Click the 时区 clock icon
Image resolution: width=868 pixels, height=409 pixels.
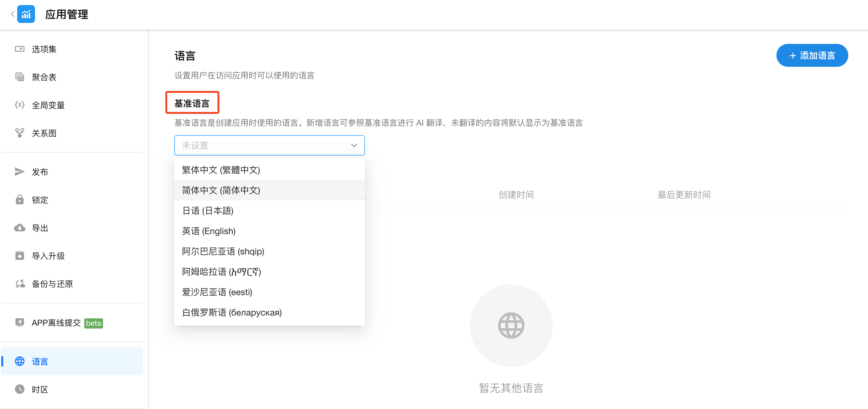(19, 389)
